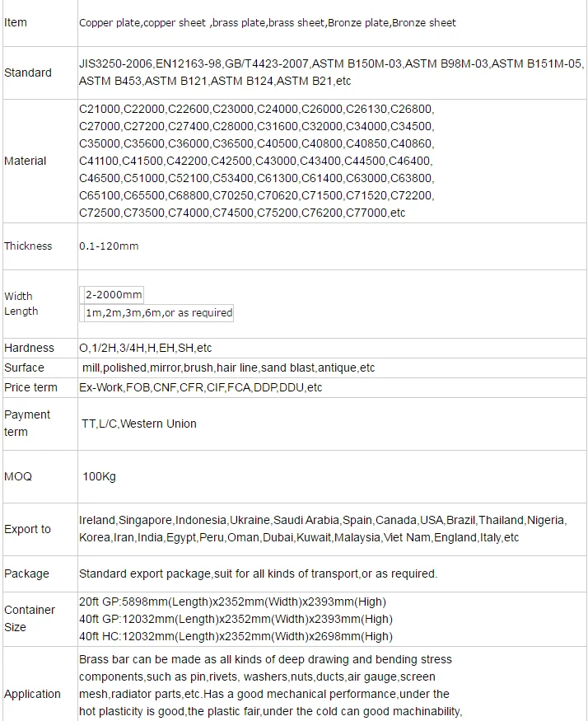Click the Application row label
Image resolution: width=588 pixels, height=721 pixels.
[x=32, y=694]
